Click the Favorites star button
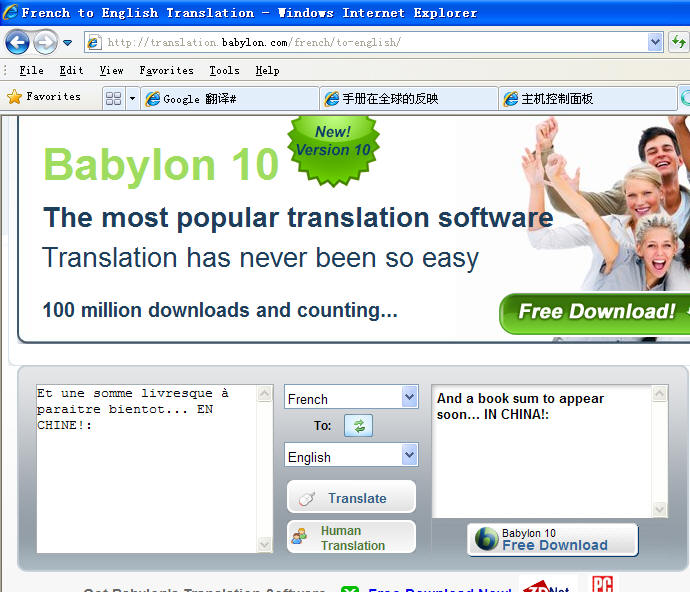The height and width of the screenshot is (592, 690). coord(44,97)
